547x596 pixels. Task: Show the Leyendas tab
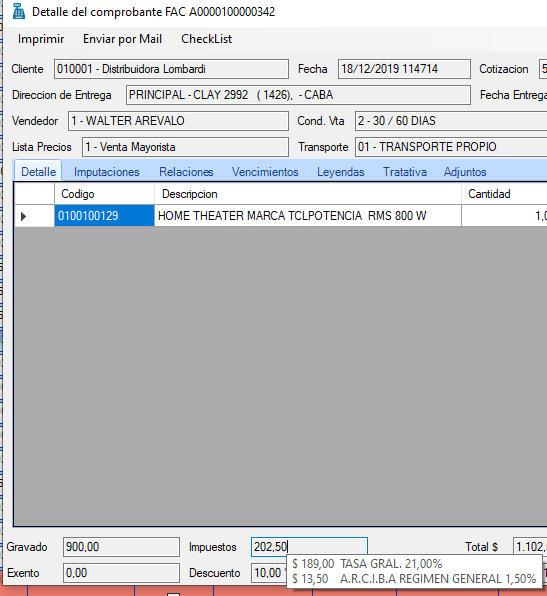pyautogui.click(x=341, y=172)
